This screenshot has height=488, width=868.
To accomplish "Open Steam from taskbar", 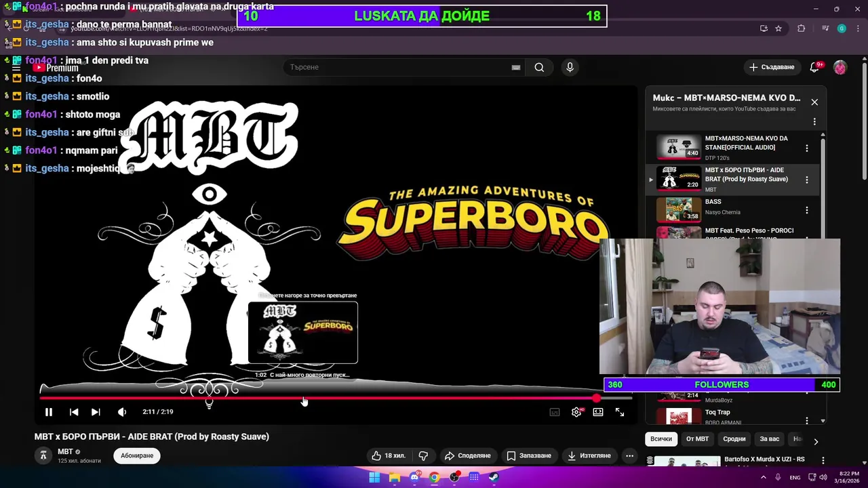I will [494, 477].
